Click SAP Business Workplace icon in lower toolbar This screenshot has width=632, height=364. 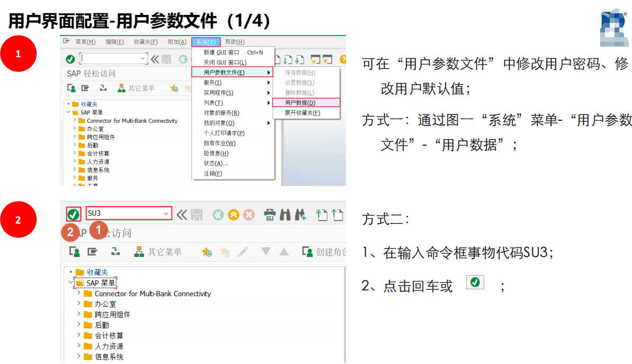click(115, 252)
